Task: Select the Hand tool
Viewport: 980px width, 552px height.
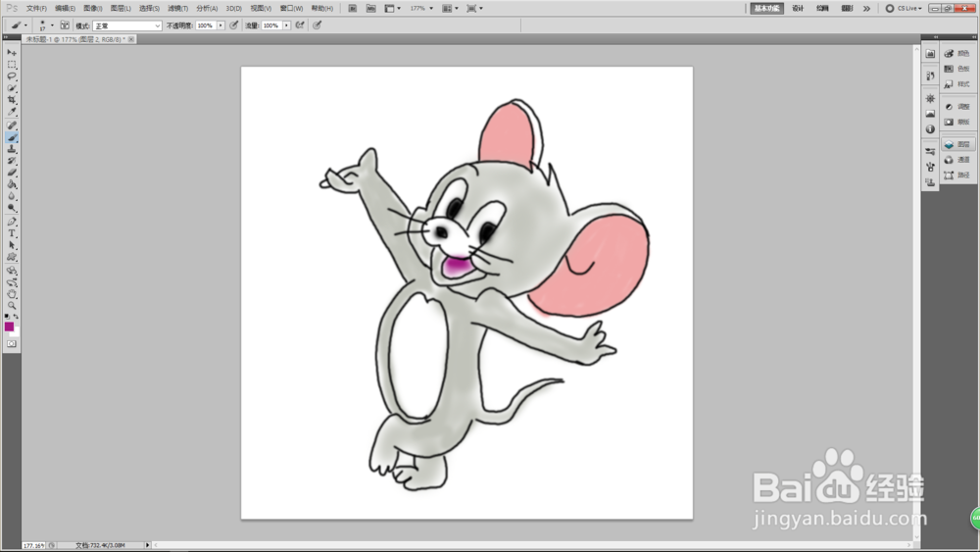Action: coord(11,294)
